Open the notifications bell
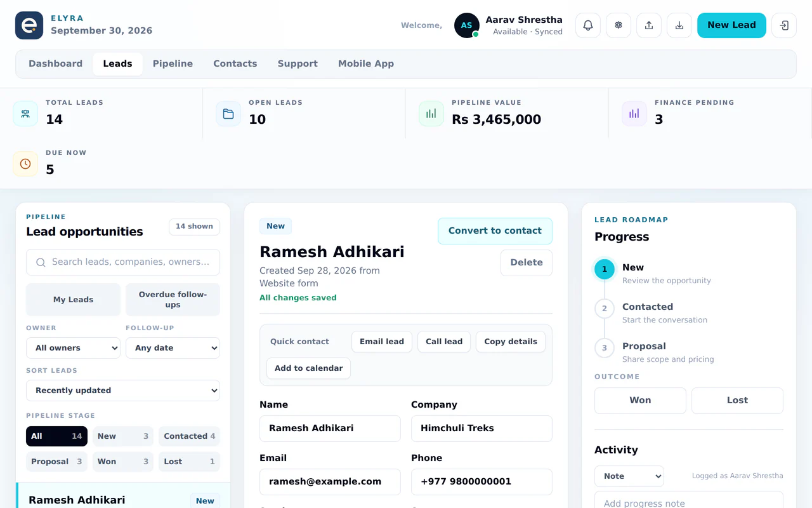Viewport: 812px width, 508px height. [588, 25]
